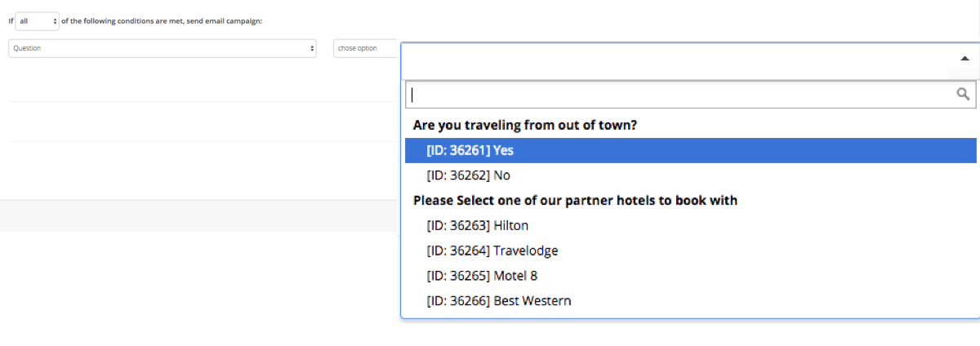Viewport: 980px width, 346px height.
Task: Click the 'If' label before the dropdown
Action: point(11,20)
